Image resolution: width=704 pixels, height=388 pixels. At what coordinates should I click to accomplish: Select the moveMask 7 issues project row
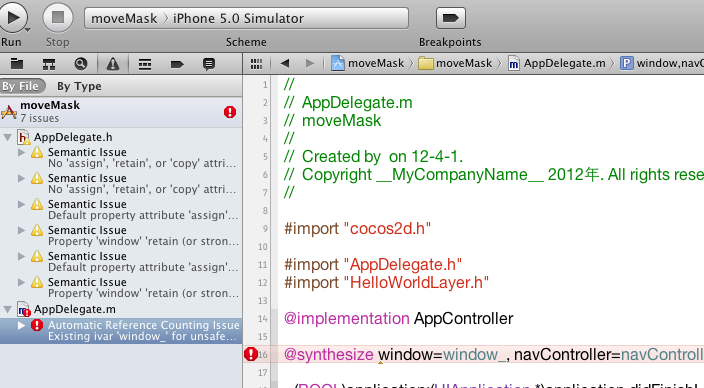click(121, 112)
